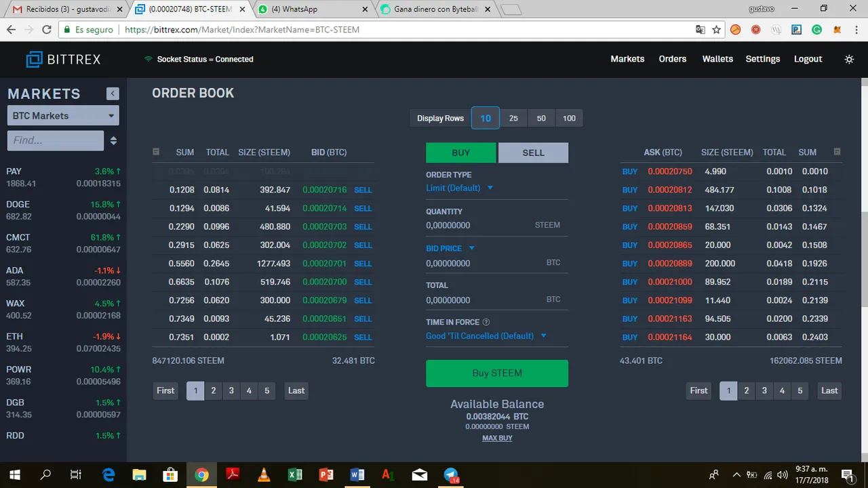Screen dimensions: 868x488
Task: Click the Time In Force help icon
Action: point(486,322)
